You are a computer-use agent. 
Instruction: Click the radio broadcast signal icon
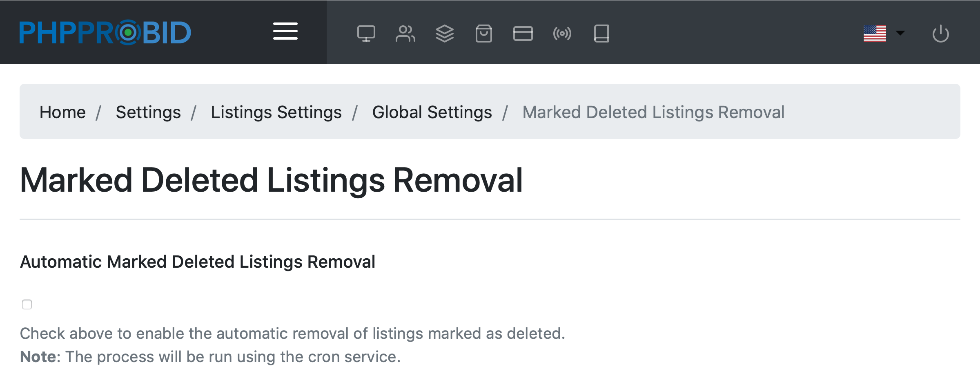point(562,34)
